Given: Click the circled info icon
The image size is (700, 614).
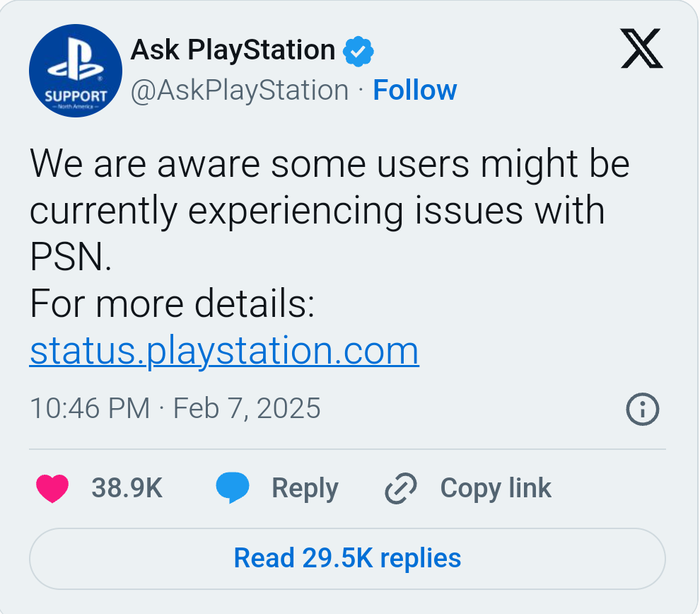Looking at the screenshot, I should pos(643,409).
